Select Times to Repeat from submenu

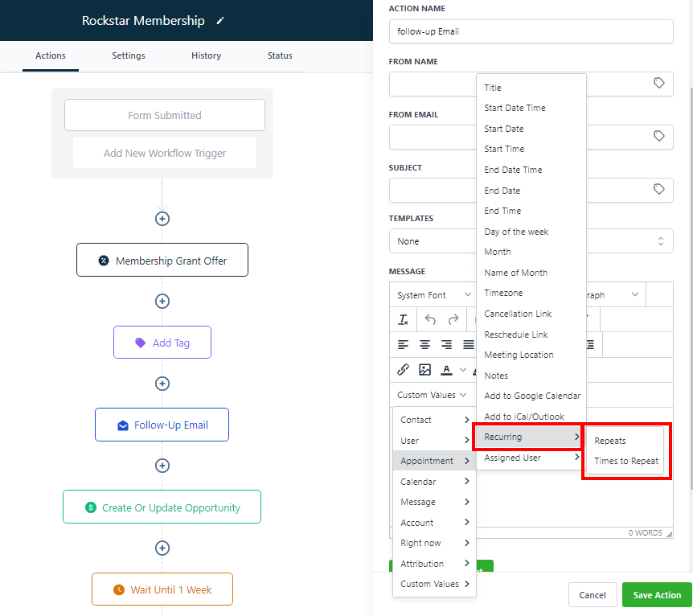(625, 461)
